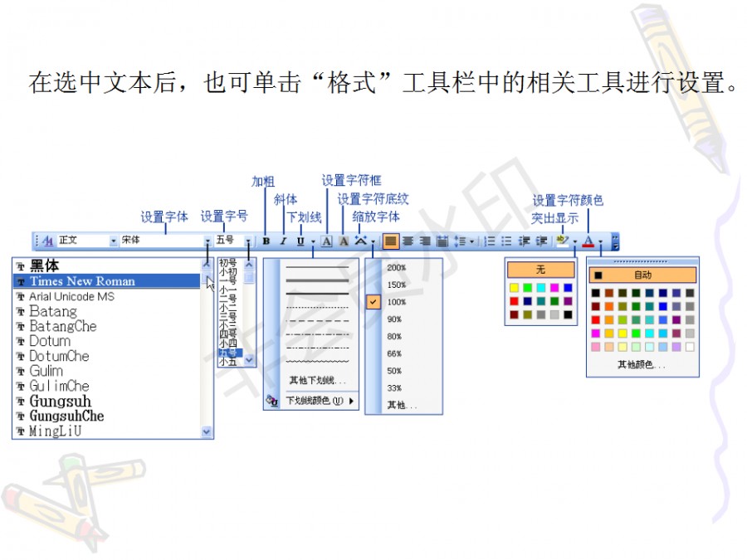This screenshot has width=747, height=560.
Task: Apply character shading with shaded A icon
Action: [x=343, y=241]
